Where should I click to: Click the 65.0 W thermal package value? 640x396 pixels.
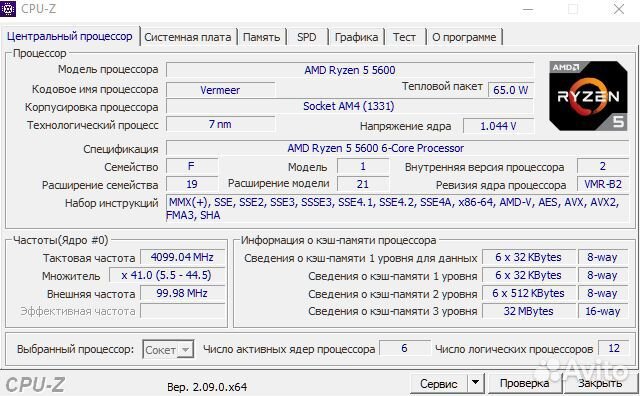click(x=511, y=90)
